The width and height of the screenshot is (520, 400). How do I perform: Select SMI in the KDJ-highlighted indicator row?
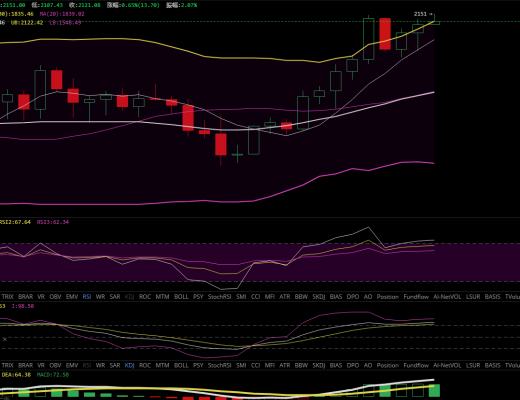(x=241, y=365)
